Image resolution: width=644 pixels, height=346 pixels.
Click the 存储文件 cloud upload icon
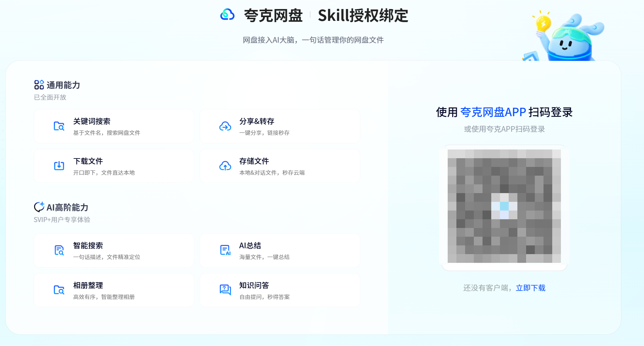[x=225, y=166]
